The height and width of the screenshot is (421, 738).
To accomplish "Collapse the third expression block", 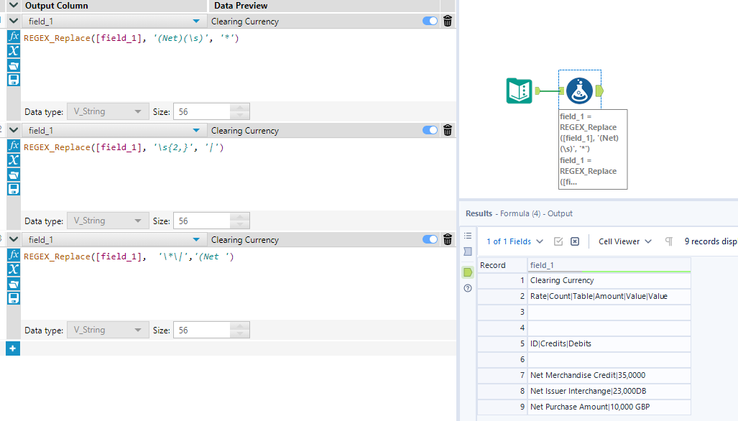I will 14,240.
